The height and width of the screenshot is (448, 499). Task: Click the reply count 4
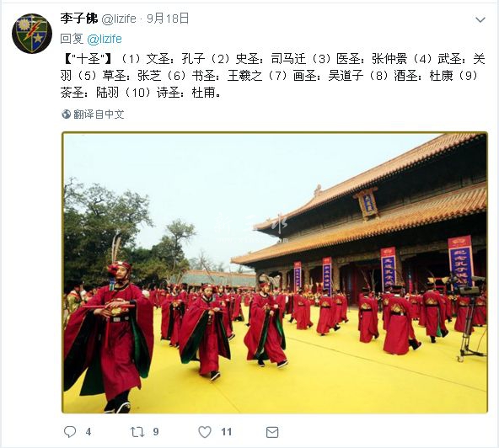(89, 432)
